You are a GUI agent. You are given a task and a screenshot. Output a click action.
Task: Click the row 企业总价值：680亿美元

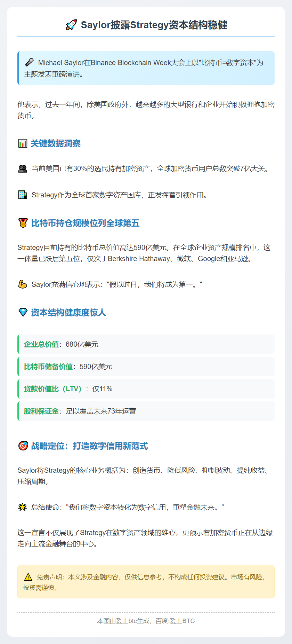coord(146,344)
